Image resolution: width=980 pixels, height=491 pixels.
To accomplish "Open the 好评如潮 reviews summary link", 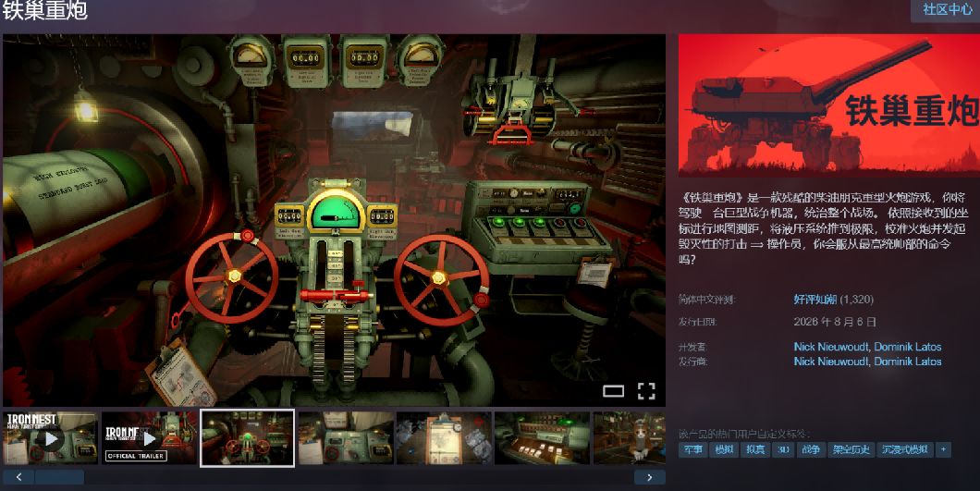I will [x=815, y=299].
